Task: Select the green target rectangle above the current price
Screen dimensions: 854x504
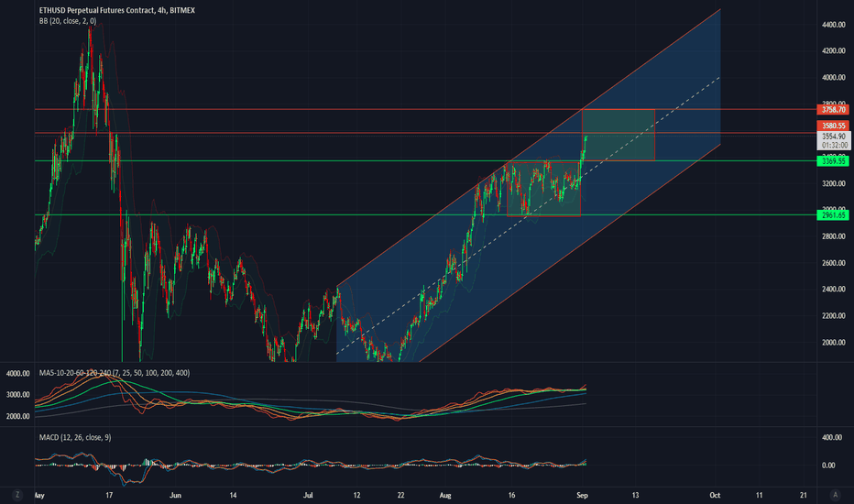Action: (619, 135)
